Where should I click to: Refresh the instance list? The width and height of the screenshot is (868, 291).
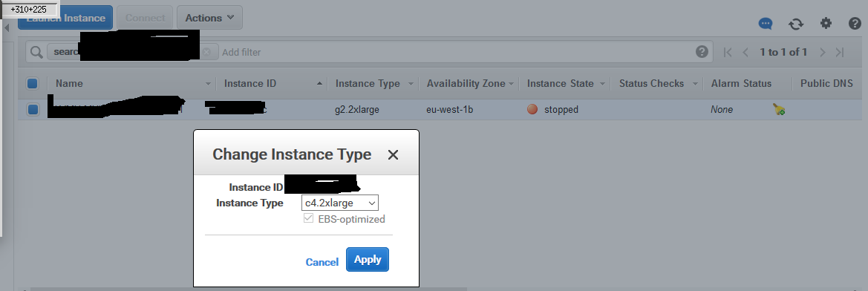click(795, 24)
